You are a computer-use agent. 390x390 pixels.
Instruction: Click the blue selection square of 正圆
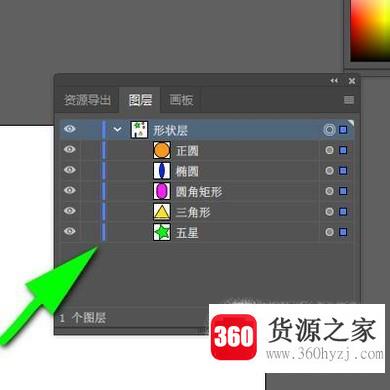coord(343,150)
